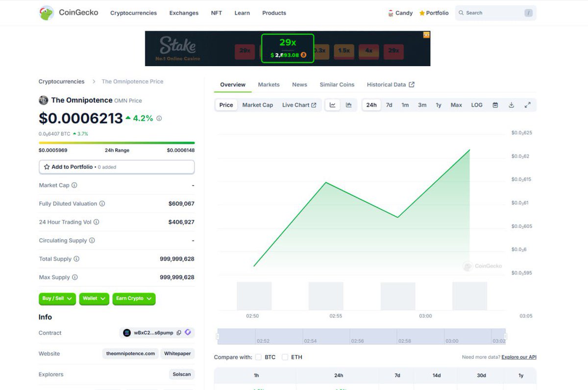
Task: Open the Historical Data tab
Action: point(391,85)
